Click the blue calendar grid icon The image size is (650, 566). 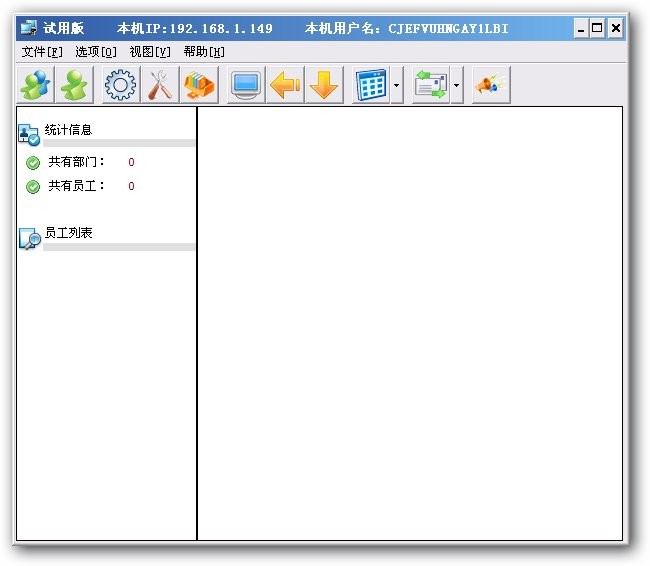371,85
